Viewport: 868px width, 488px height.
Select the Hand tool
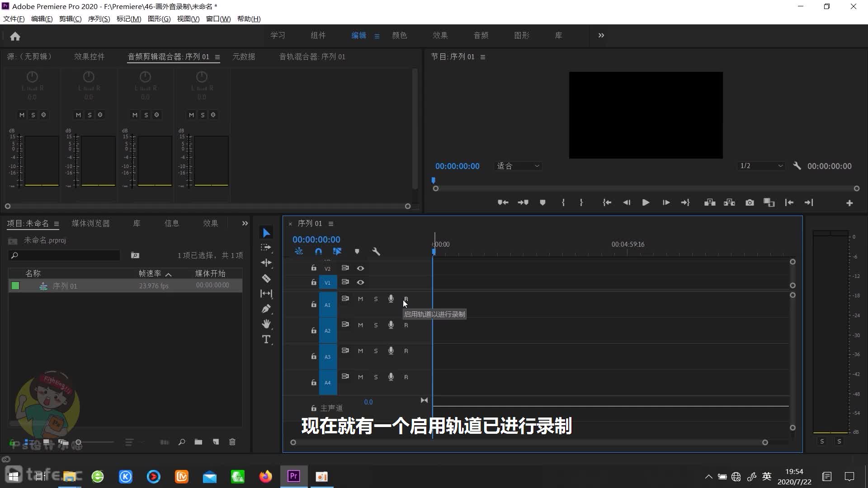tap(266, 324)
